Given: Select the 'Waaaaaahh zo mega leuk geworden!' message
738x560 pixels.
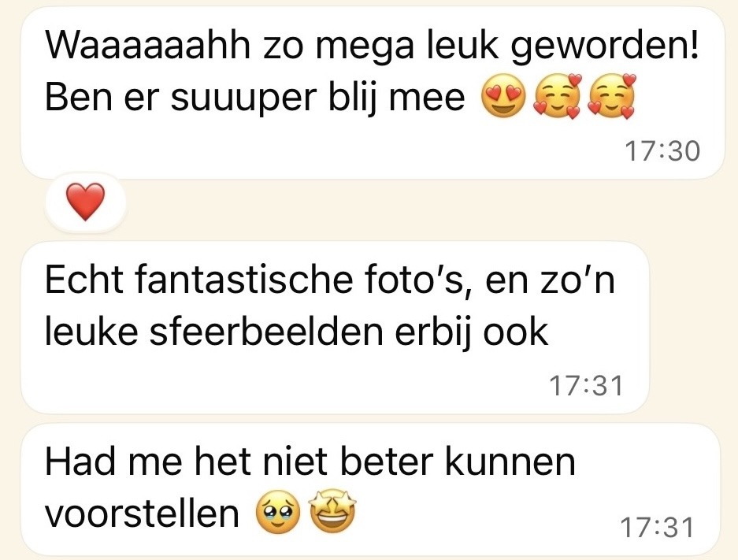Looking at the screenshot, I should [x=373, y=93].
